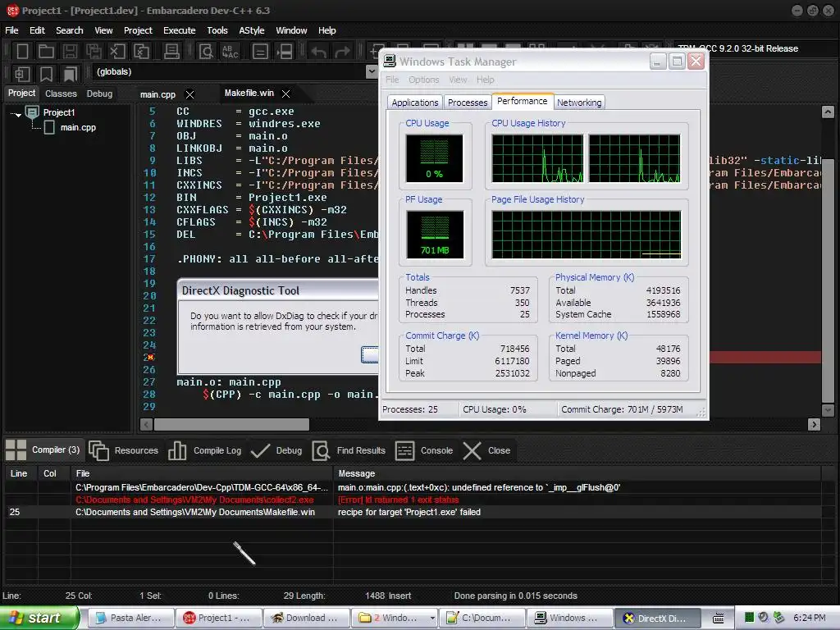The width and height of the screenshot is (840, 630).
Task: Click the bottom panel Close X icon
Action: pos(472,450)
